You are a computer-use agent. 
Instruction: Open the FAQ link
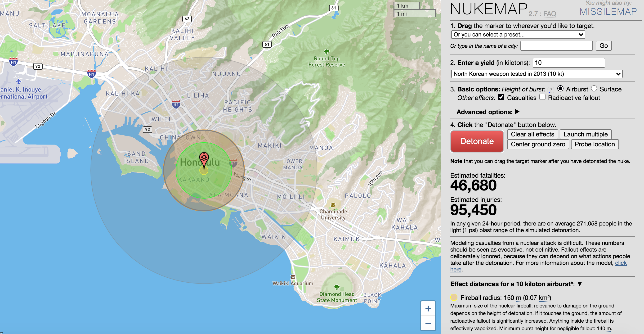coord(550,14)
